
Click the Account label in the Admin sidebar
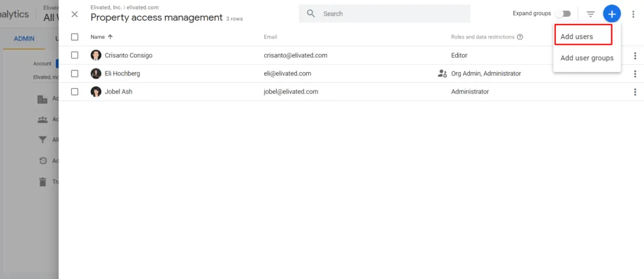click(42, 63)
